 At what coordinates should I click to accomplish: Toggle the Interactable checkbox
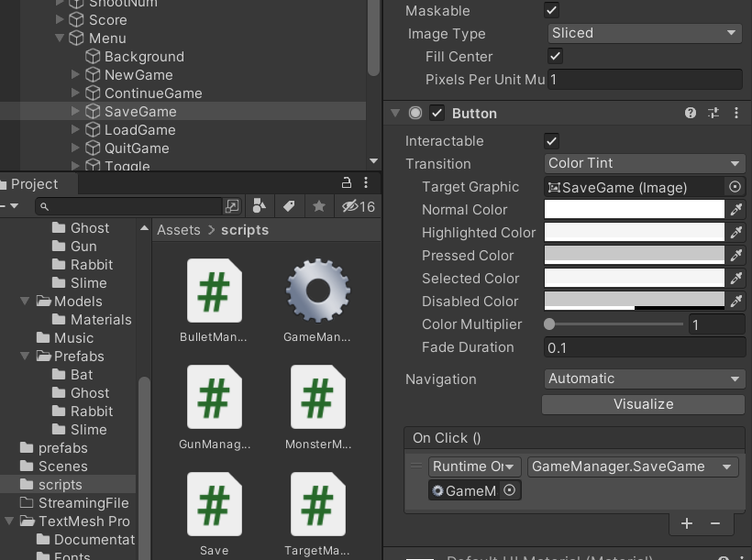pos(551,141)
